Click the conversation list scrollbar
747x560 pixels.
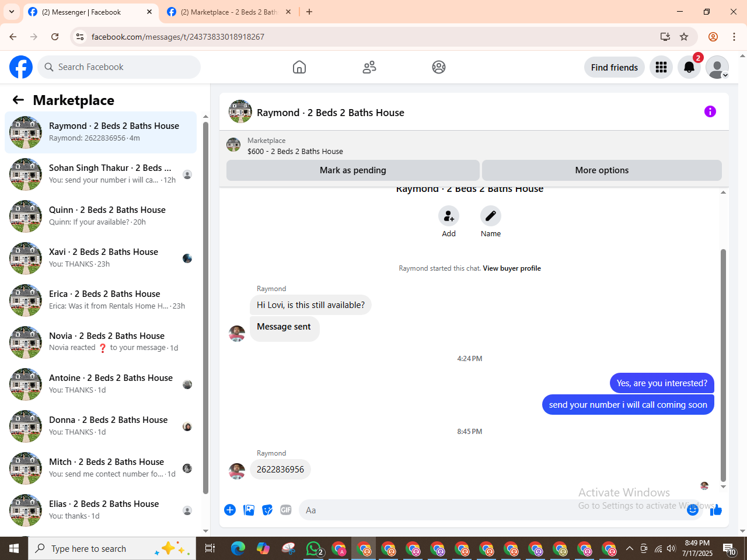coord(205,308)
